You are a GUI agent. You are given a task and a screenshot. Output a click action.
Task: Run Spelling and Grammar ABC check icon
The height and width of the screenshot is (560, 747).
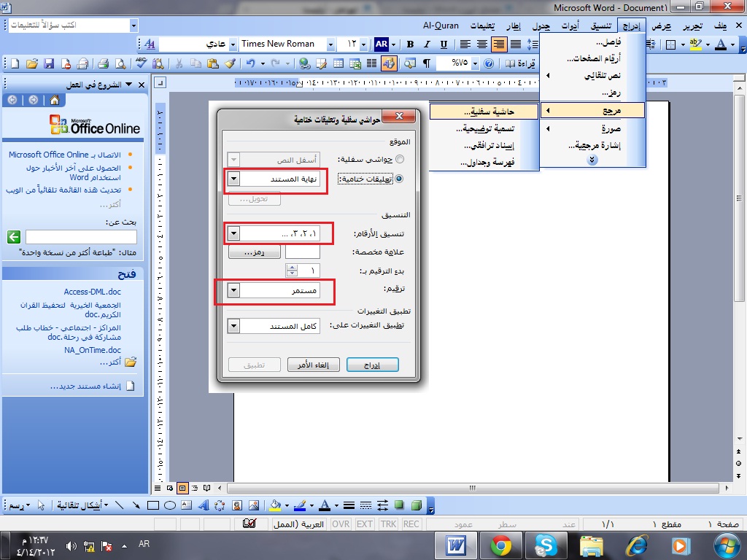(142, 63)
